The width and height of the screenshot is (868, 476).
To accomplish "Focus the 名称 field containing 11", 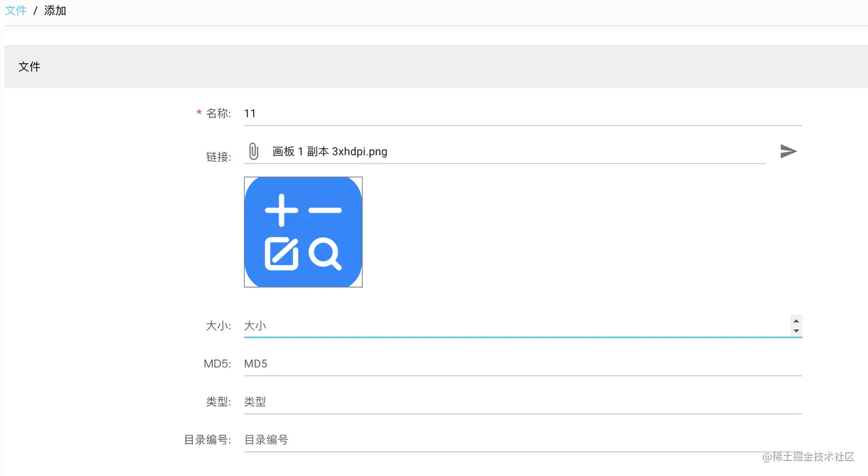I will pos(523,114).
